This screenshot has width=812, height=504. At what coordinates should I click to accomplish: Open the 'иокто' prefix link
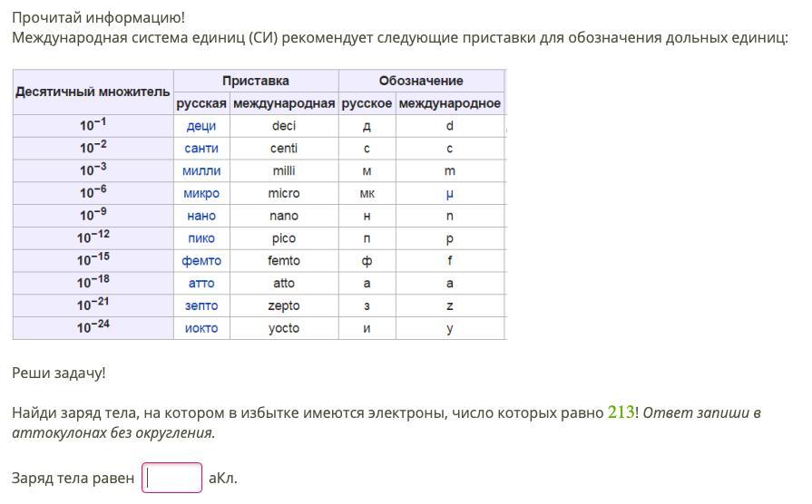click(201, 328)
